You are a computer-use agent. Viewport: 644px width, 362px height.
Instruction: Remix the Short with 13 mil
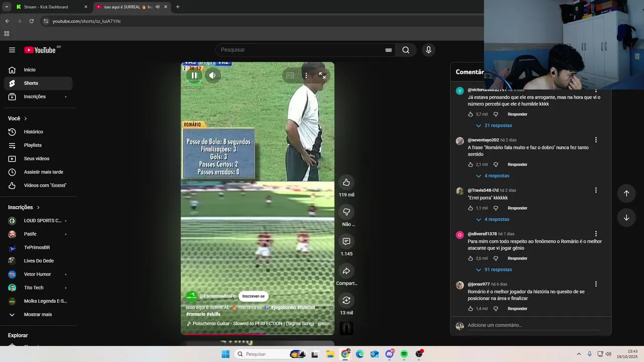coord(346,300)
